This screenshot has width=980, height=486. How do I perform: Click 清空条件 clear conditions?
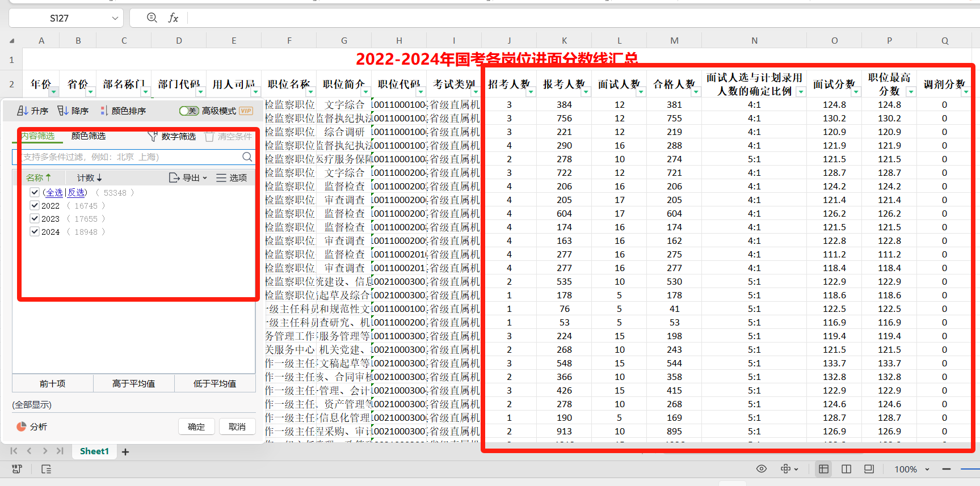coord(228,137)
